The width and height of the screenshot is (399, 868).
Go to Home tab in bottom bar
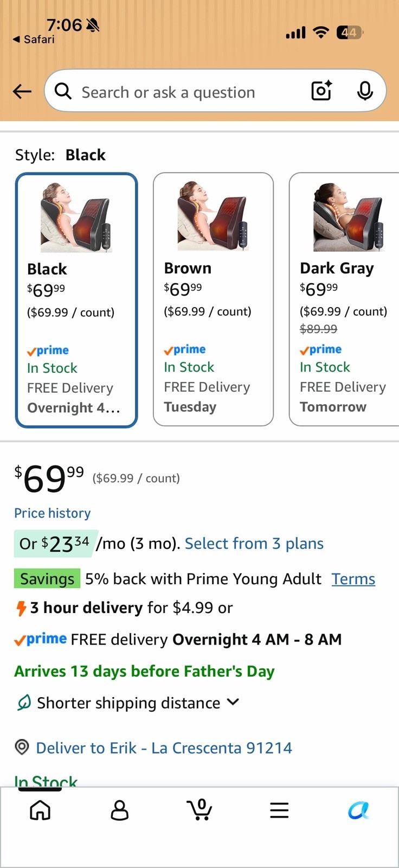tap(40, 810)
